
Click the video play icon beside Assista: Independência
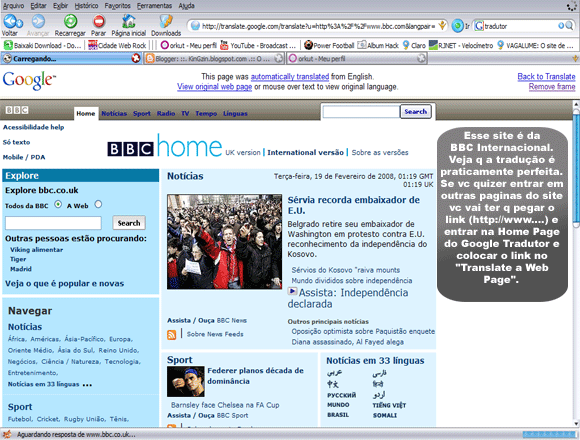[x=292, y=291]
